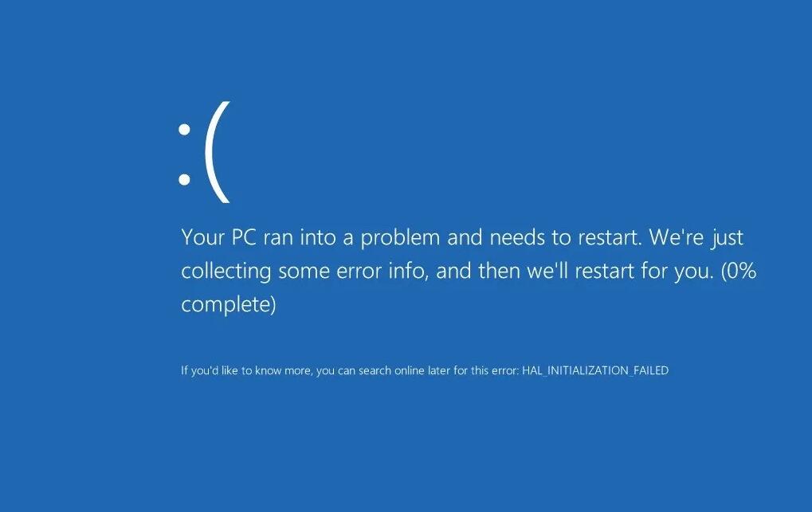Click the words 'ran into'

(300, 237)
